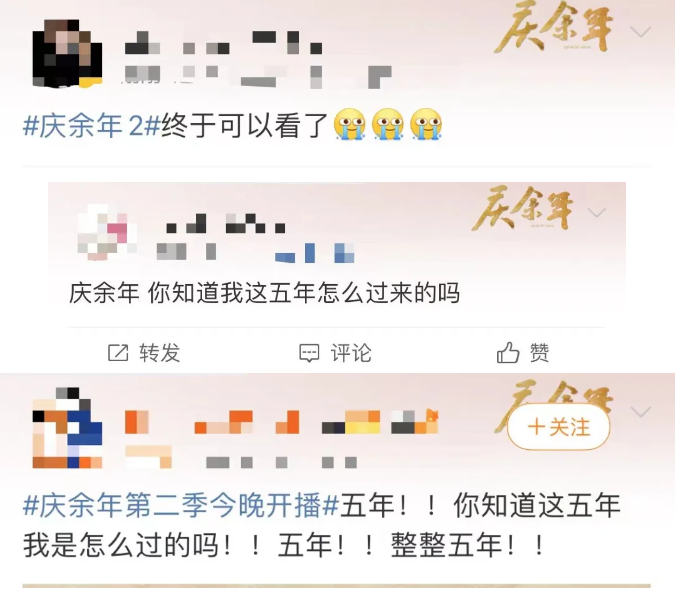Tap the gold 庆余年 logo on the first post
This screenshot has height=590, width=675.
click(554, 28)
